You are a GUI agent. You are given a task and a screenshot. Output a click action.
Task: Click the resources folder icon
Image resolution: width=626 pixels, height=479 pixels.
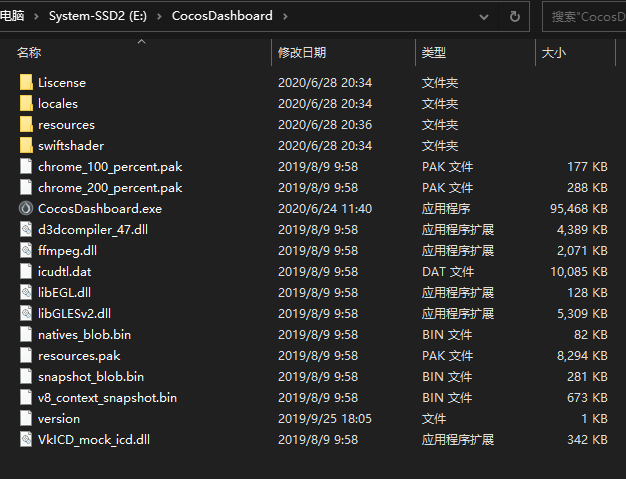coord(26,125)
